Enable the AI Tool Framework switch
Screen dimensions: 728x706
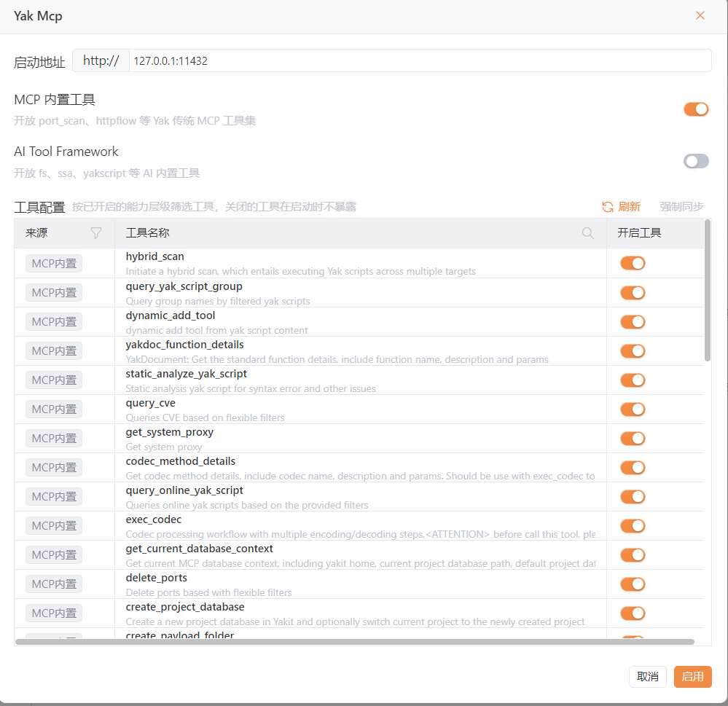696,161
